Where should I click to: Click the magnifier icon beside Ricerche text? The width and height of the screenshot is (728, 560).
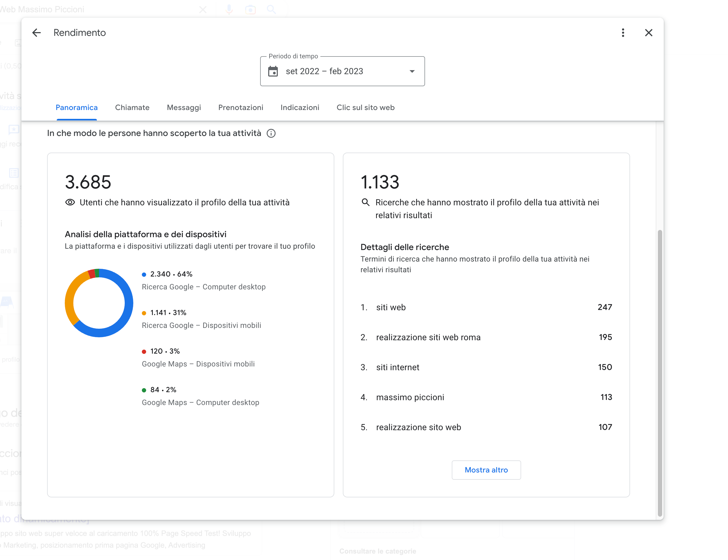tap(366, 202)
